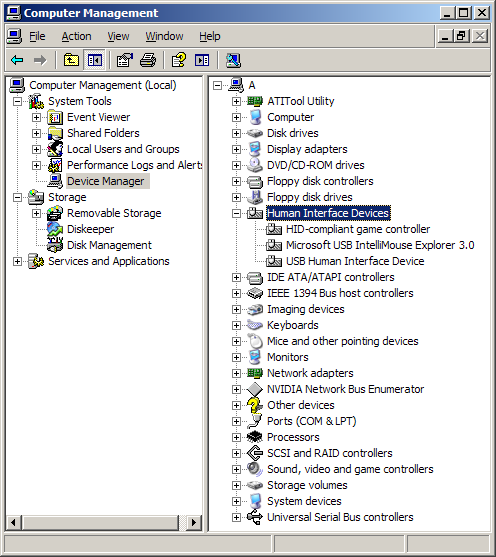Toggle the Show/Hide Console Tree toolbar button
The height and width of the screenshot is (557, 496).
tap(95, 60)
